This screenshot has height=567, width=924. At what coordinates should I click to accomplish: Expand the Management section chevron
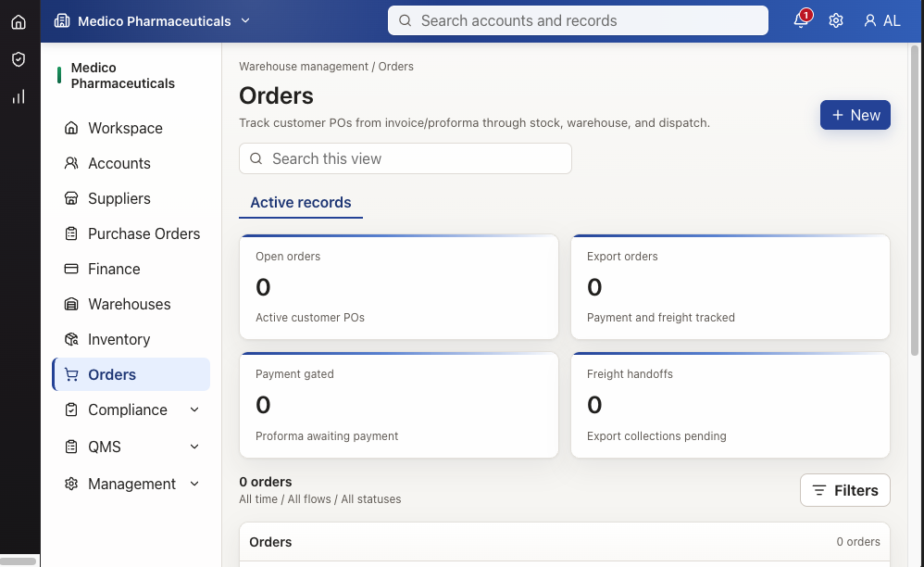pos(194,484)
